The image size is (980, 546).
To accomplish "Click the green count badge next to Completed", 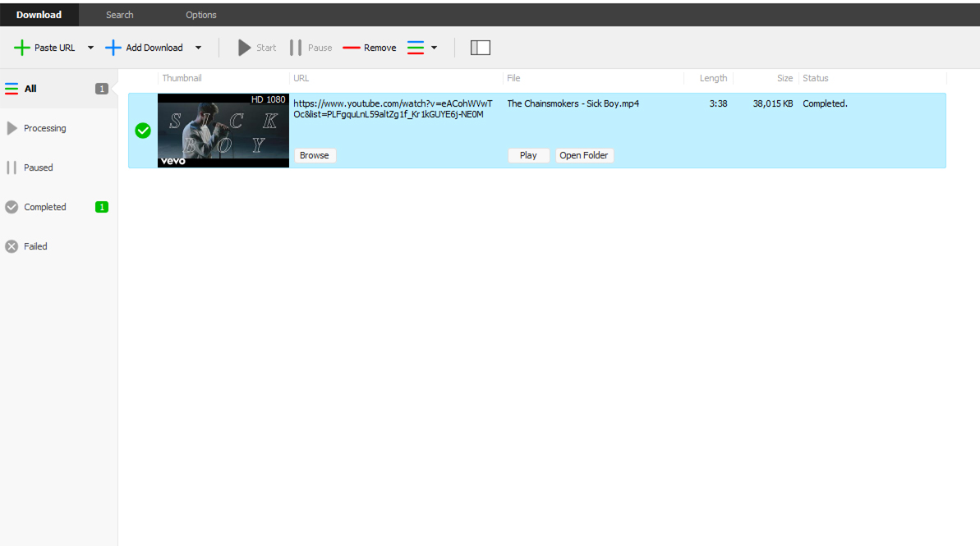I will (x=101, y=207).
